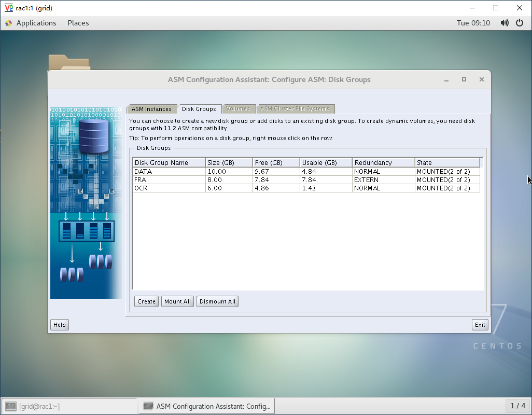Sort by State column header

[447, 162]
